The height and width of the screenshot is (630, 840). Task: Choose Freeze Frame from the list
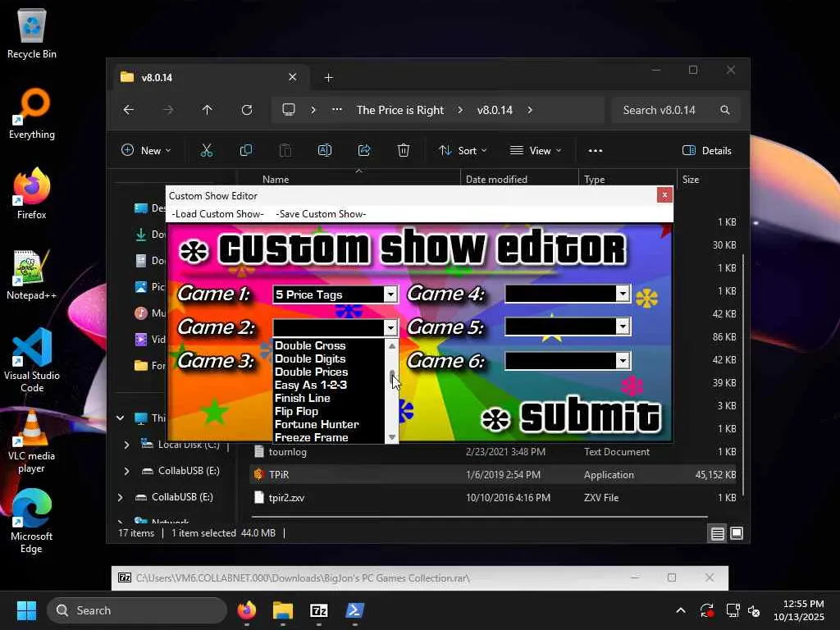click(311, 437)
